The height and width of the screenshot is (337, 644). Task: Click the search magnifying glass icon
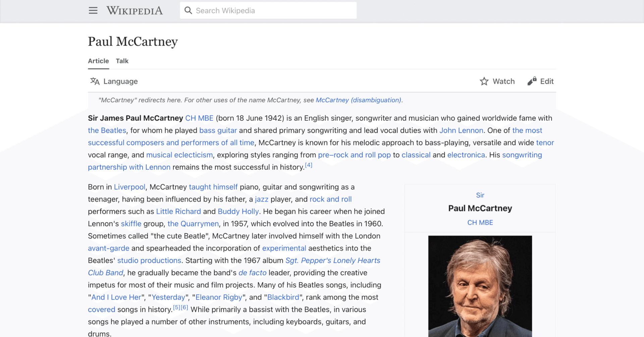tap(189, 10)
